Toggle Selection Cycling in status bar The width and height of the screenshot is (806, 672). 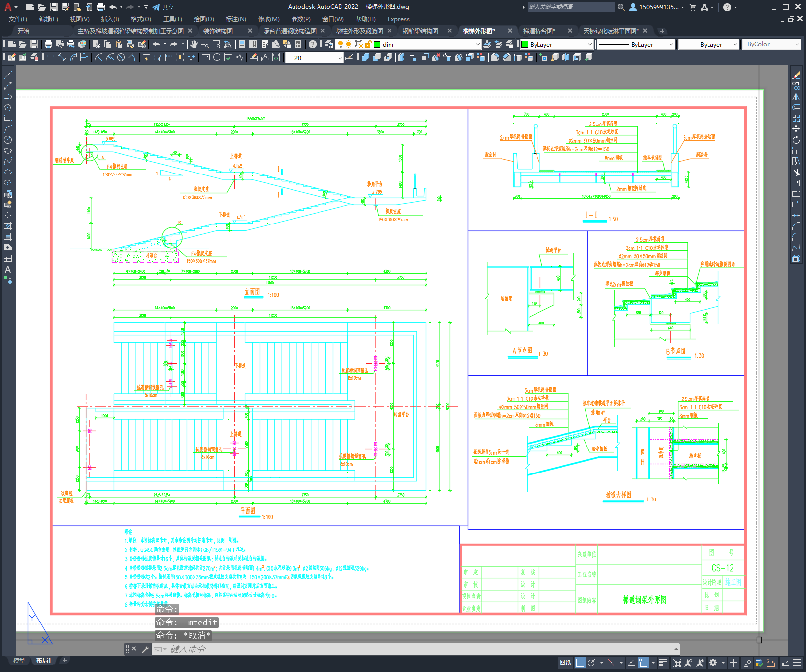click(x=677, y=663)
